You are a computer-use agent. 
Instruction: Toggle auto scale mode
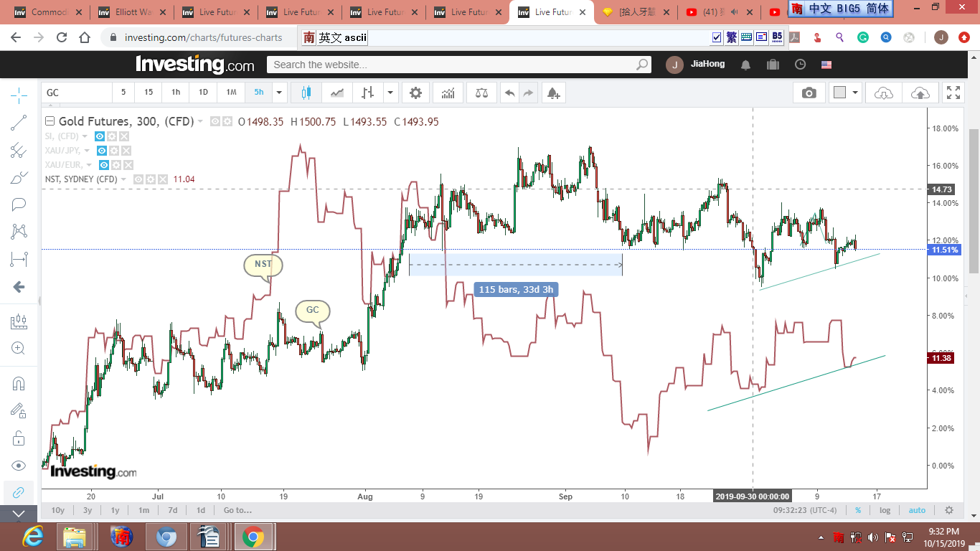tap(917, 510)
